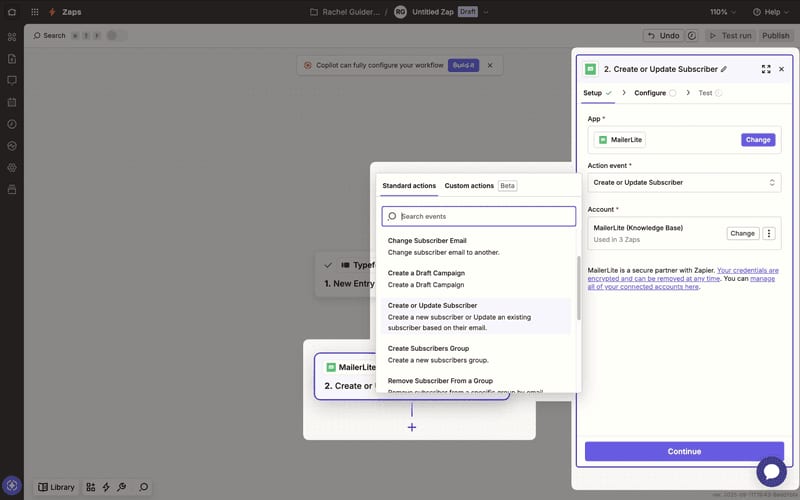Viewport: 800px width, 500px height.
Task: Go to the Test step tab
Action: point(710,93)
